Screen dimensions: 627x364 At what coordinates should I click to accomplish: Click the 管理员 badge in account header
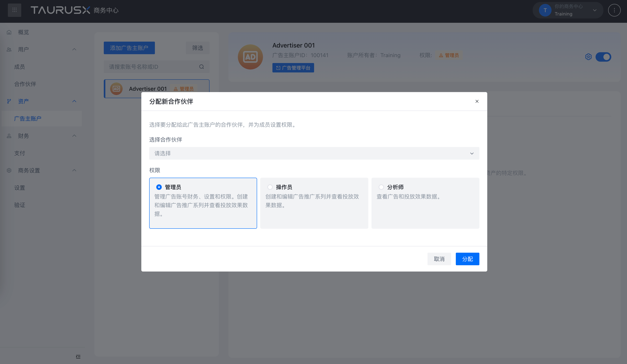(449, 55)
